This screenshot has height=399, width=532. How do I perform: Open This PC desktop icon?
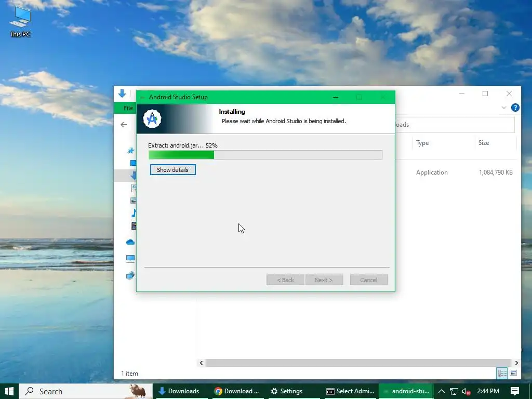point(20,22)
